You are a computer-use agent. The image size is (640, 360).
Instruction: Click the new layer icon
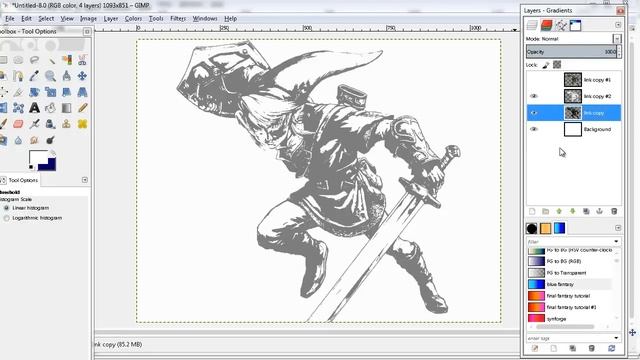[x=532, y=211]
